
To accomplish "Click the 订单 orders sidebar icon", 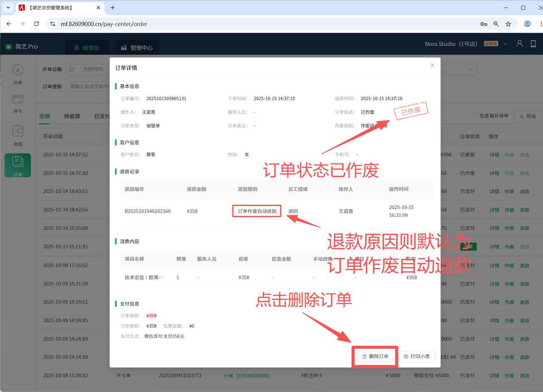I will tap(18, 165).
